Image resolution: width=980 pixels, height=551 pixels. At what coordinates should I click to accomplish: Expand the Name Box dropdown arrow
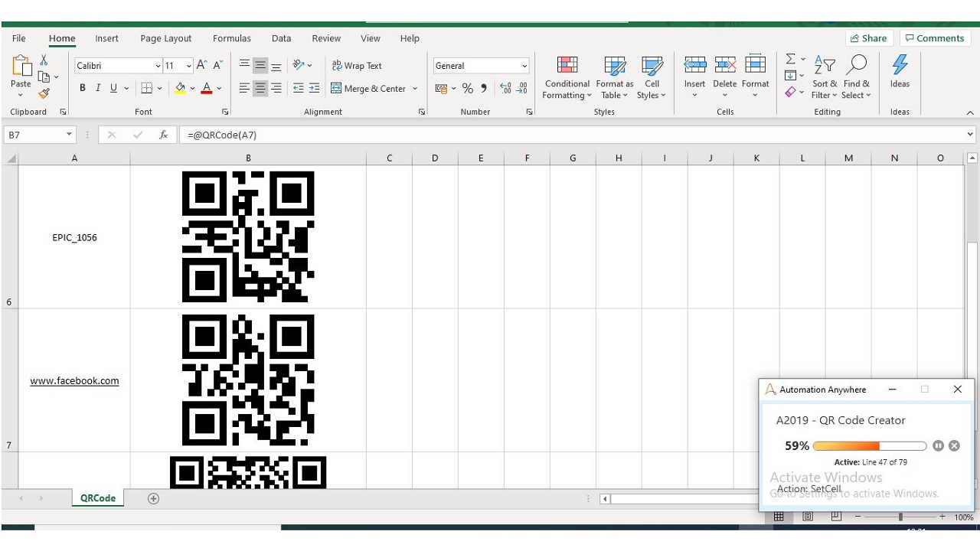[69, 135]
